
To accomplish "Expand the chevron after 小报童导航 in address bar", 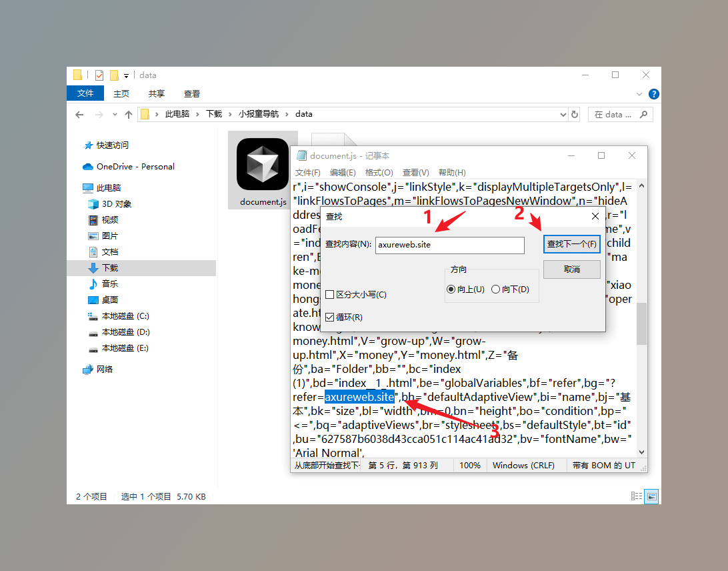I will [x=287, y=114].
